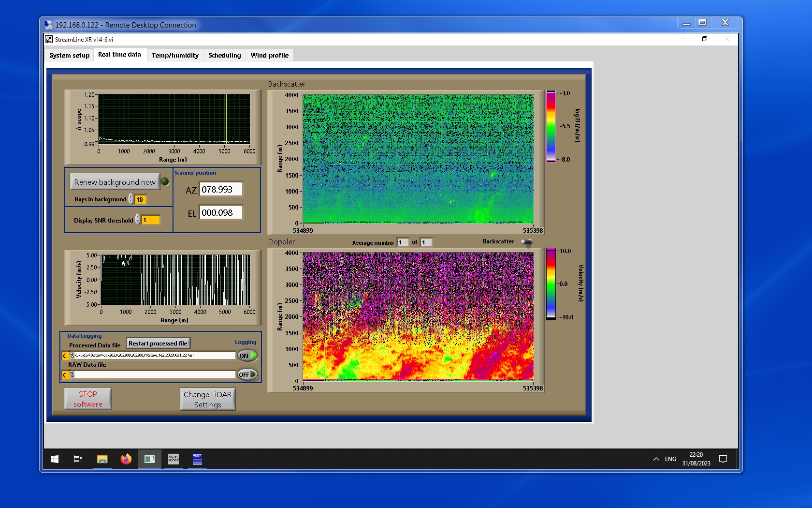Open the Temp/humidity tab

point(175,55)
